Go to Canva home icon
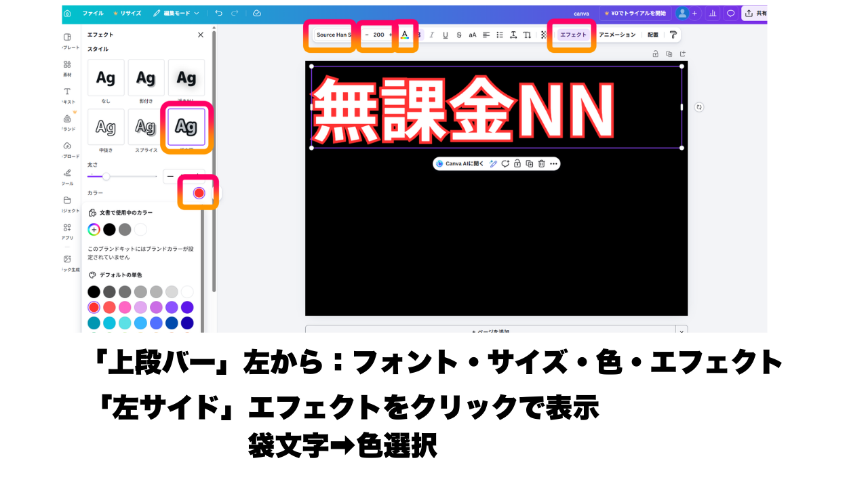 67,13
